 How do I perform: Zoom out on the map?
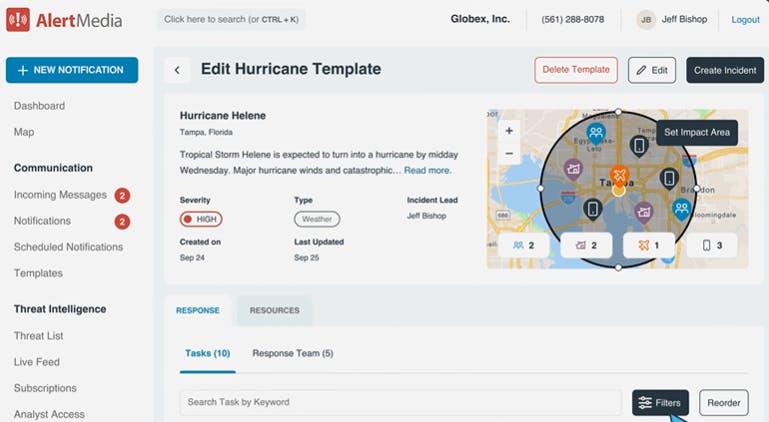[x=509, y=154]
